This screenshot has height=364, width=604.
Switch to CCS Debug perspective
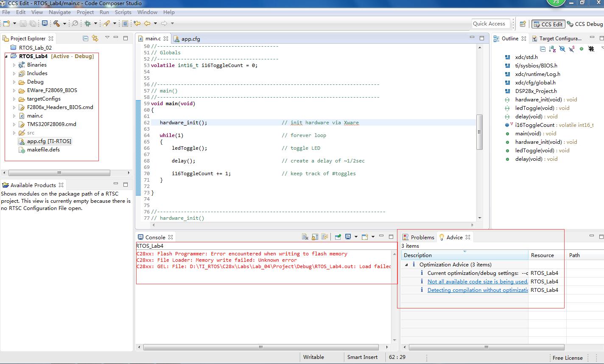coord(585,24)
